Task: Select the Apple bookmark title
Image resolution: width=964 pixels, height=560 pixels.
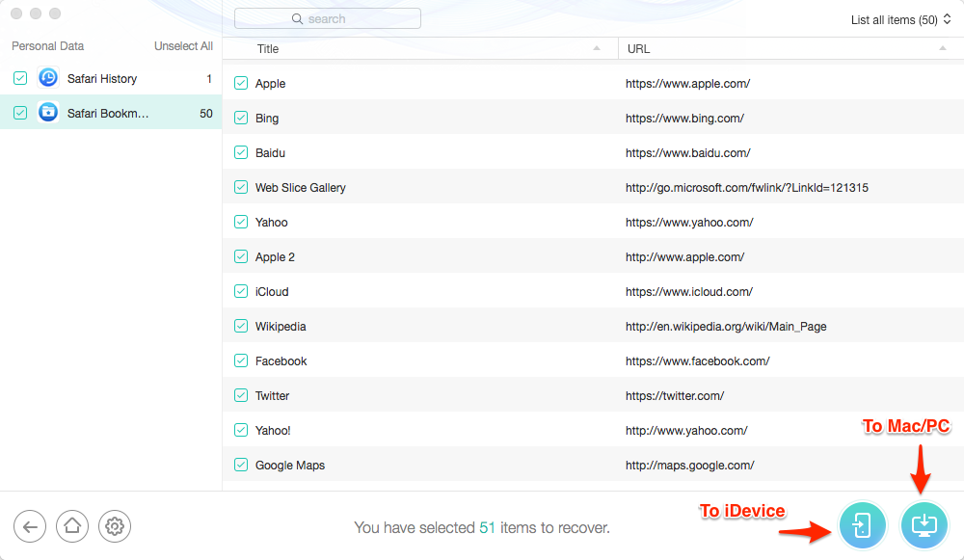Action: coord(271,84)
